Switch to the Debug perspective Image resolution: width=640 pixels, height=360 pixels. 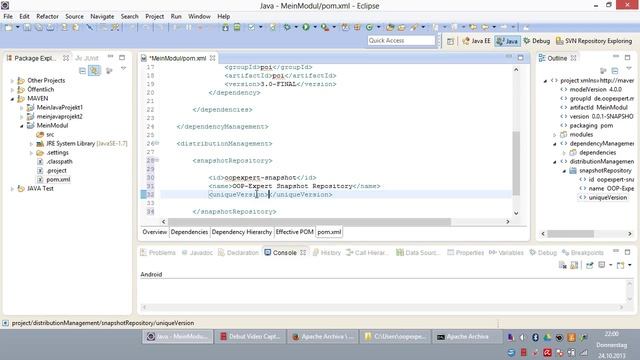(537, 41)
